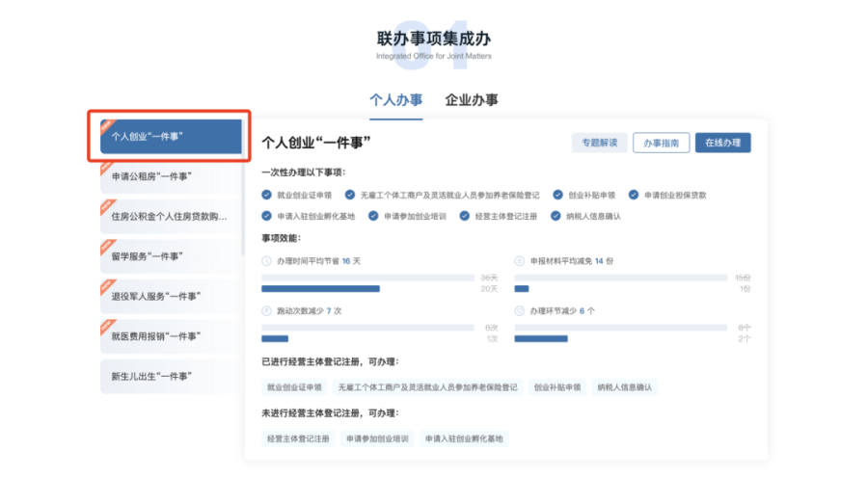
Task: Click the 办理时间 20天 progress bar
Action: point(320,288)
